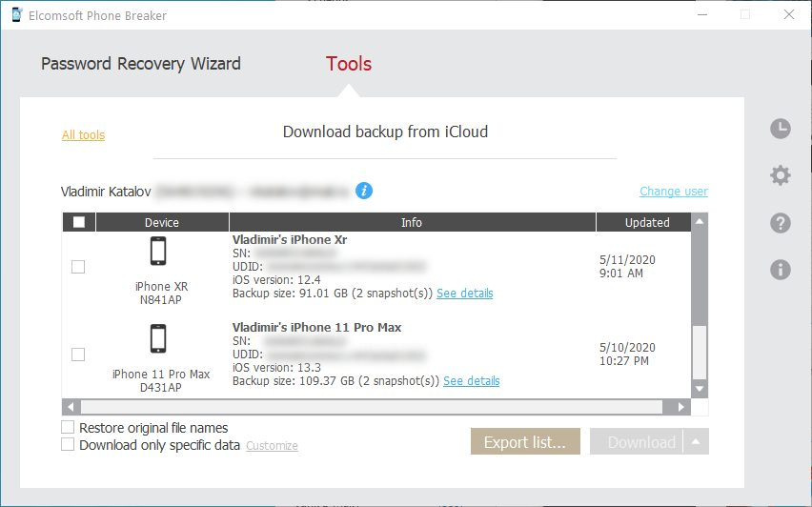The width and height of the screenshot is (812, 507).
Task: Open settings gear icon in sidebar
Action: pyautogui.click(x=781, y=175)
